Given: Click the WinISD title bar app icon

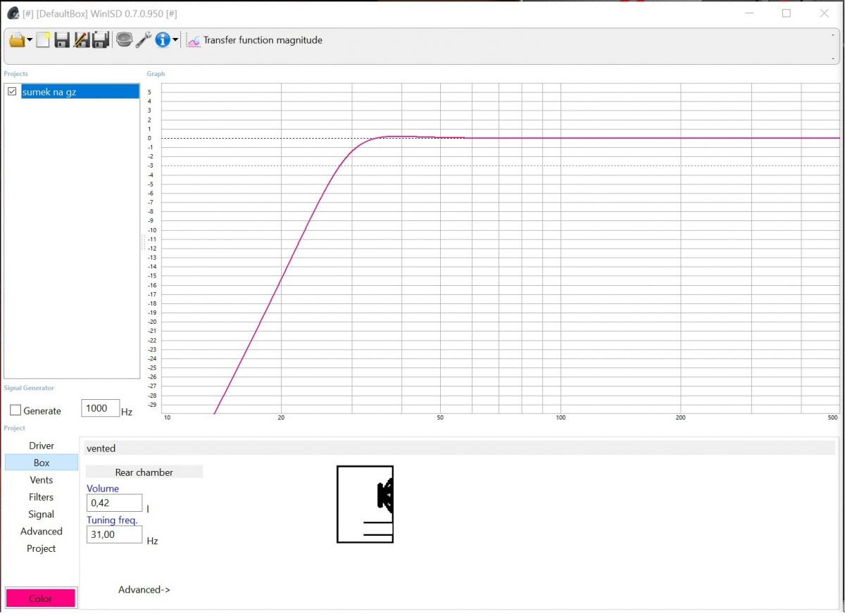Looking at the screenshot, I should pyautogui.click(x=13, y=13).
